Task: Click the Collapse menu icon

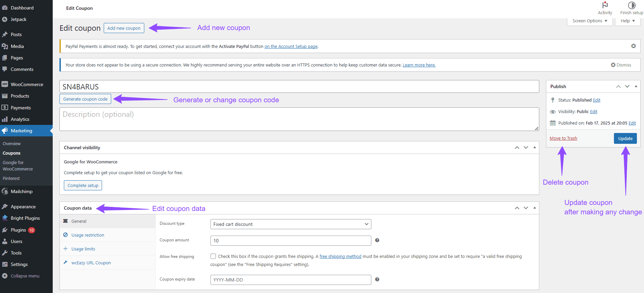Action: (5, 276)
